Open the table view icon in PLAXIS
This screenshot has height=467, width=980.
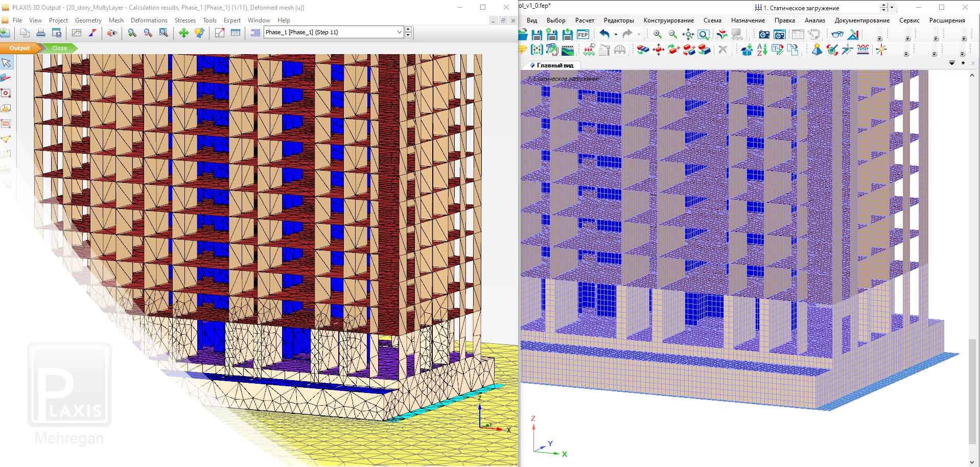[236, 33]
